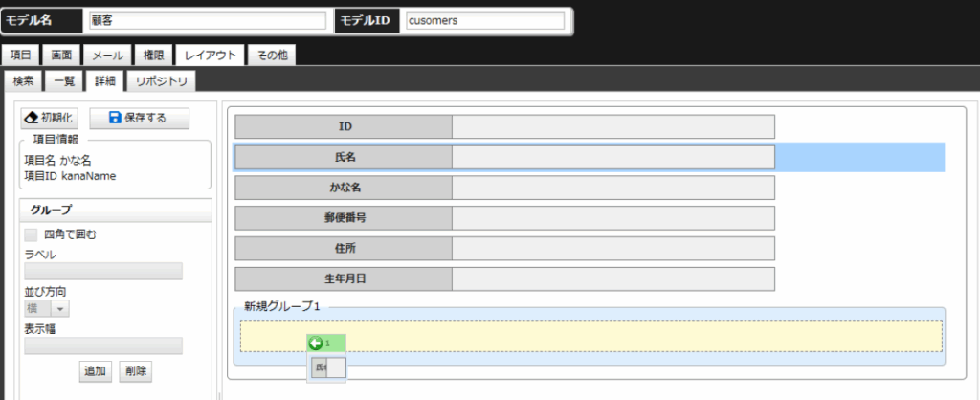The width and height of the screenshot is (980, 400).
Task: Open the その他 tab
Action: click(x=272, y=56)
